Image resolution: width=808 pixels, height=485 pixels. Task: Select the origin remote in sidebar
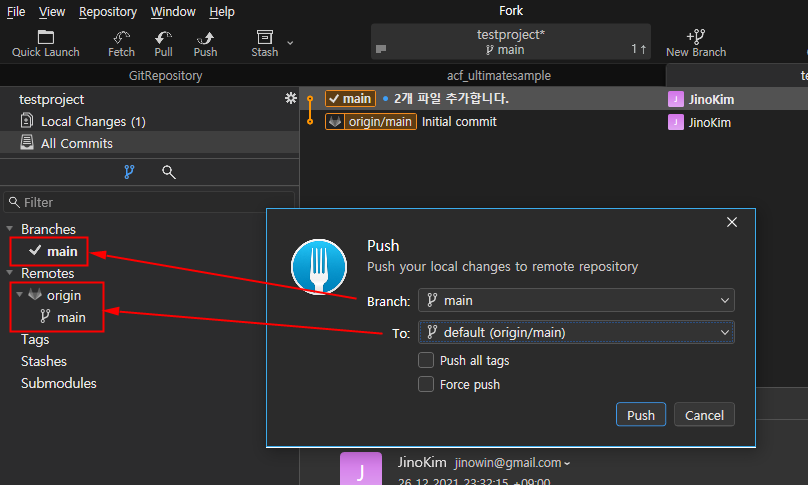(x=55, y=295)
